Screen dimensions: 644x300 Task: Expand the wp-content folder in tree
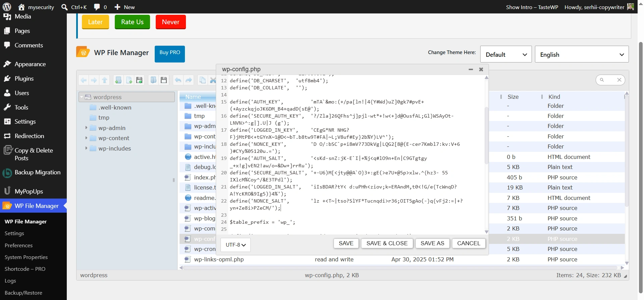coord(86,138)
